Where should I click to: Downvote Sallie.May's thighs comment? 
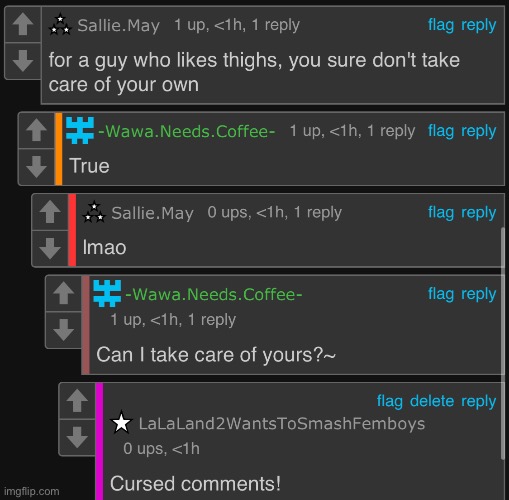(x=23, y=61)
